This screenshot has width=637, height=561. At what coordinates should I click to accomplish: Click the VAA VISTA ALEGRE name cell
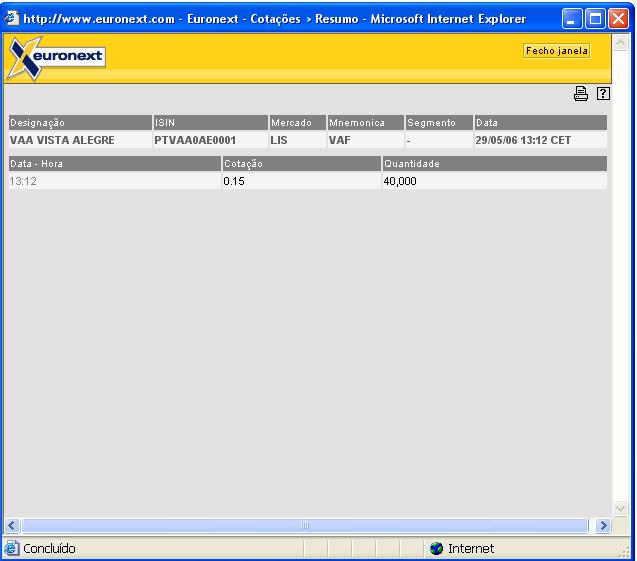[61, 141]
